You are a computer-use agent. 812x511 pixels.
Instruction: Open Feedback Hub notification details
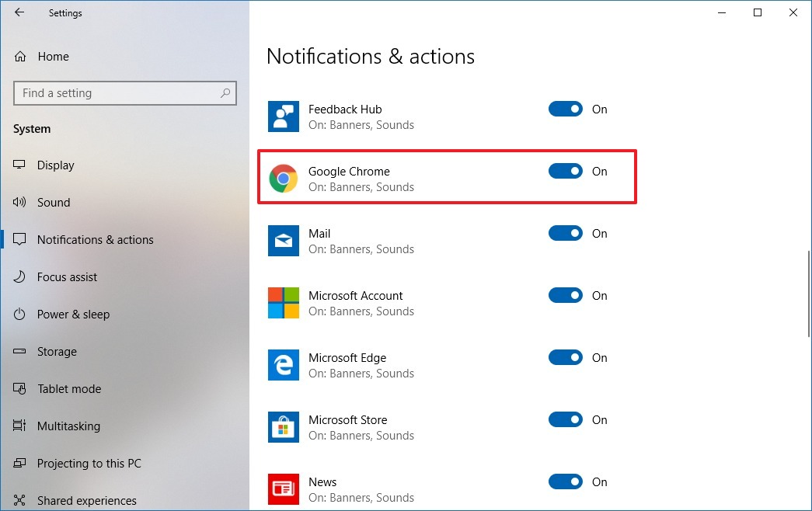[x=361, y=116]
